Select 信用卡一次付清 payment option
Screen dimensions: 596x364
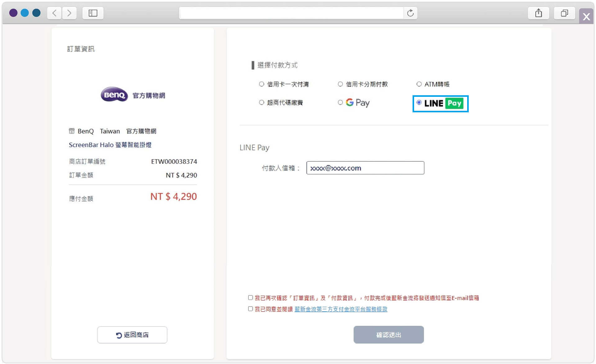261,84
